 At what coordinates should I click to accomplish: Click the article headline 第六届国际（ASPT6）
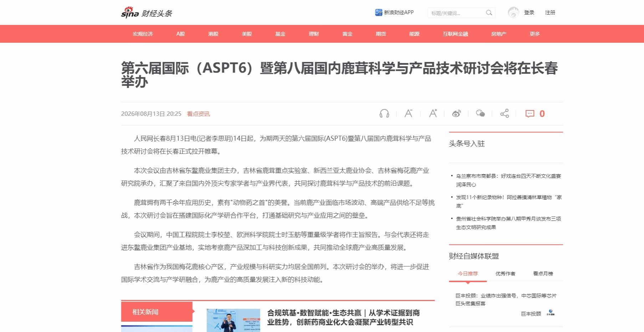pyautogui.click(x=339, y=74)
